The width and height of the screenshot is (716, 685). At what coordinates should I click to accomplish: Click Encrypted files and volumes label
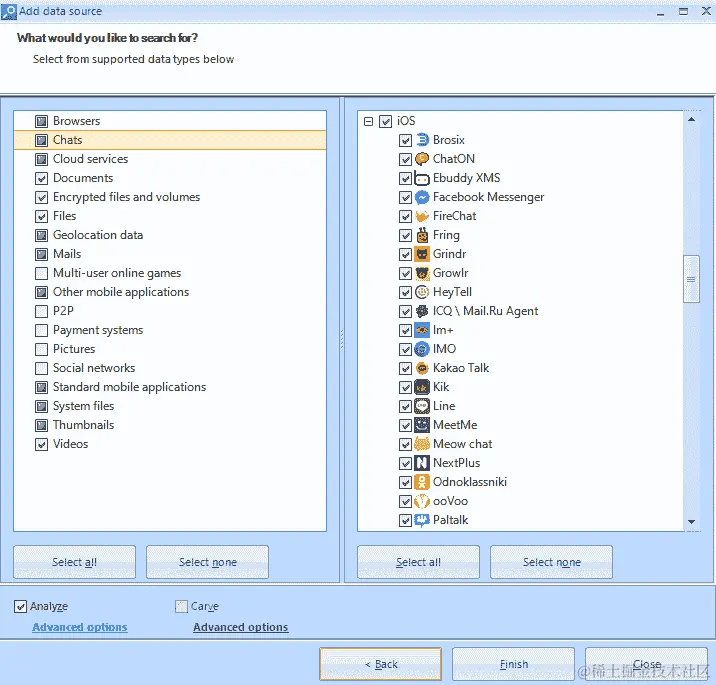point(126,197)
